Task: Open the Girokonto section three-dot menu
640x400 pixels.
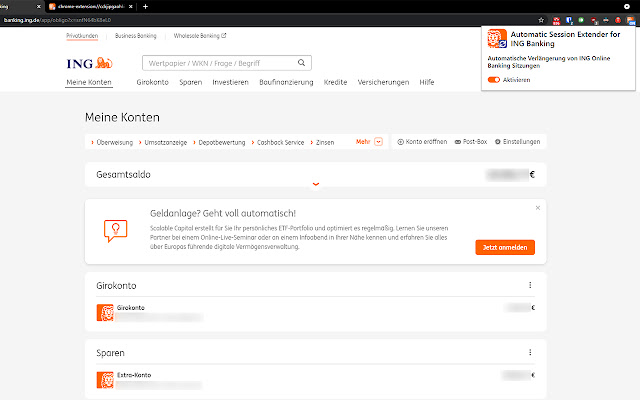Action: pyautogui.click(x=530, y=285)
